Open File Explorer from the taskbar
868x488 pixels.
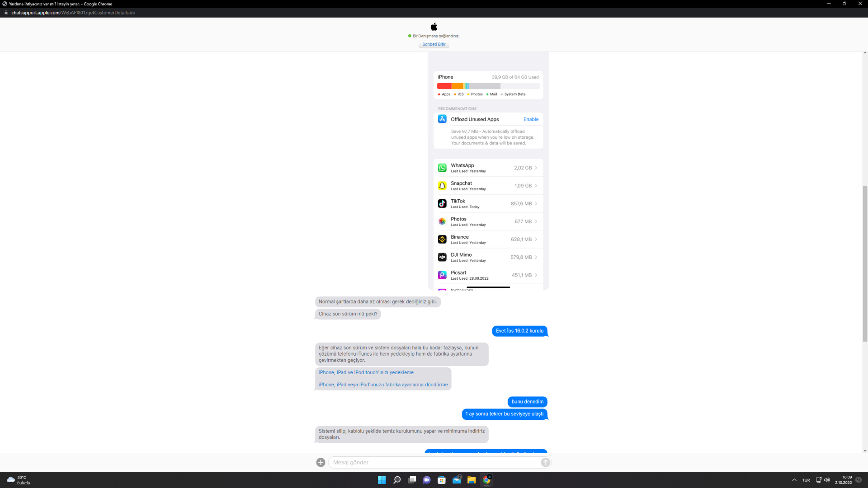click(x=472, y=480)
